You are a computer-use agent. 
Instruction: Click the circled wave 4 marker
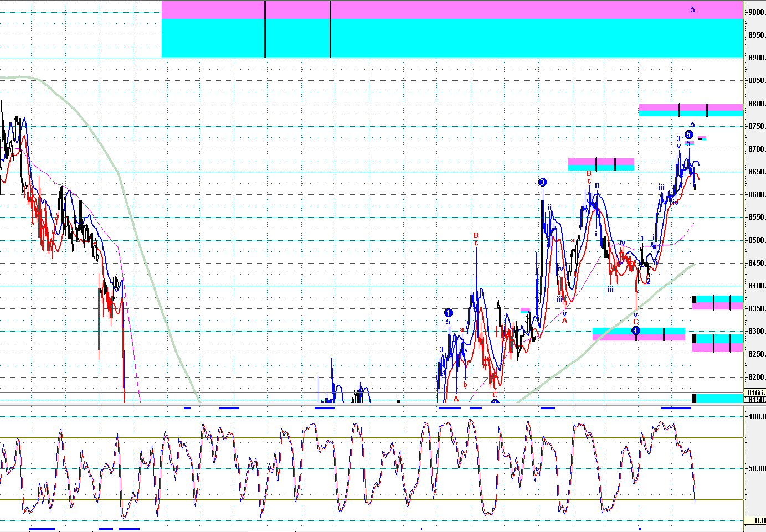coord(636,330)
